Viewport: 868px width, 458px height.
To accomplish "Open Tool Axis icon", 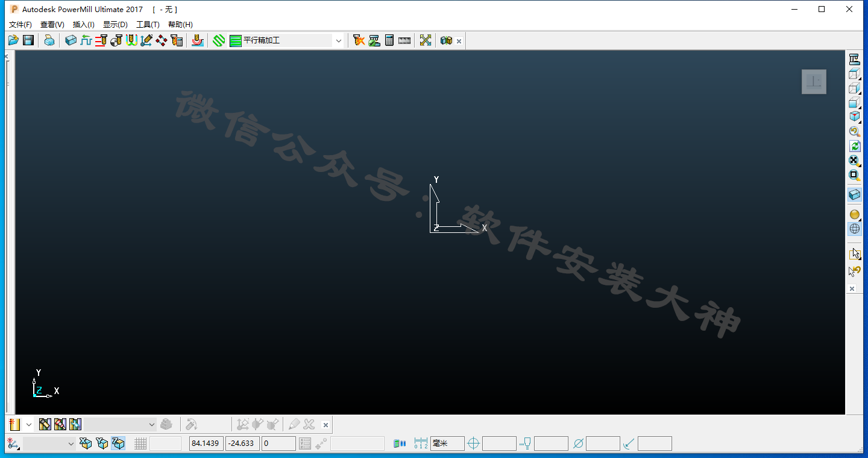I will (x=146, y=40).
